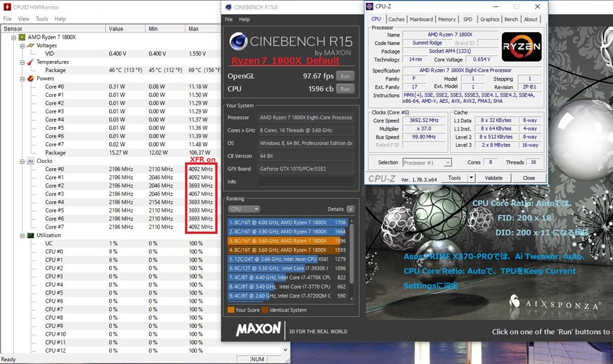The height and width of the screenshot is (364, 613).
Task: Click the Details label in Ranking
Action: pyautogui.click(x=336, y=209)
